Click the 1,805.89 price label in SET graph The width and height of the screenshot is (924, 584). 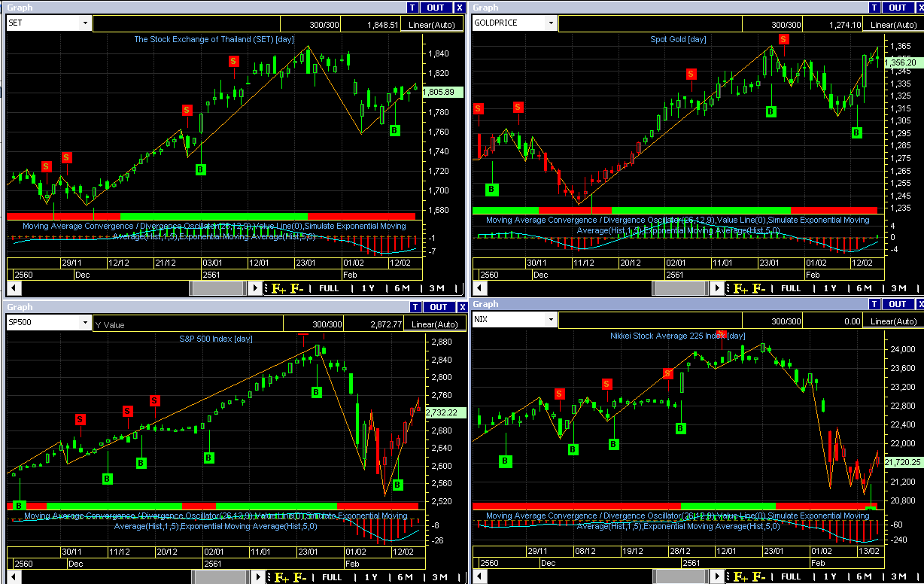[x=442, y=92]
